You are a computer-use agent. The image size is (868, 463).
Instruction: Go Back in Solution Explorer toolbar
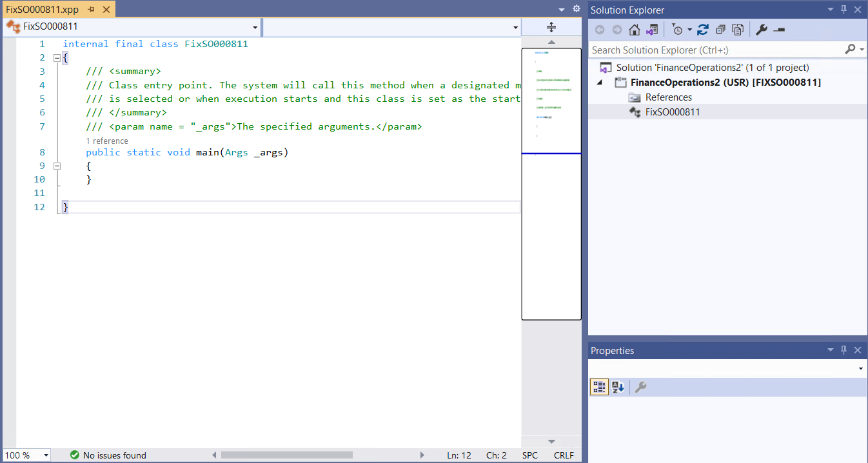(x=600, y=30)
